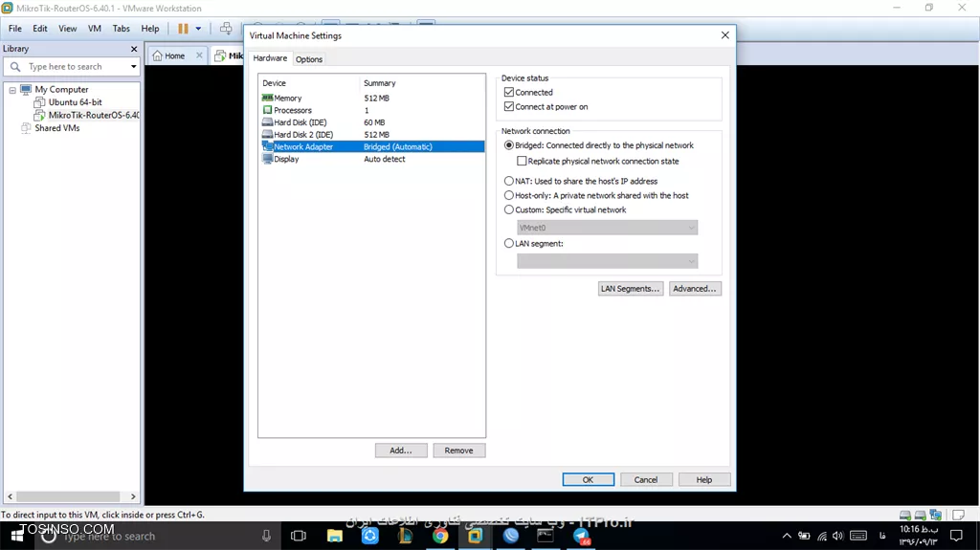
Task: Select Host-only private network option
Action: tap(509, 196)
